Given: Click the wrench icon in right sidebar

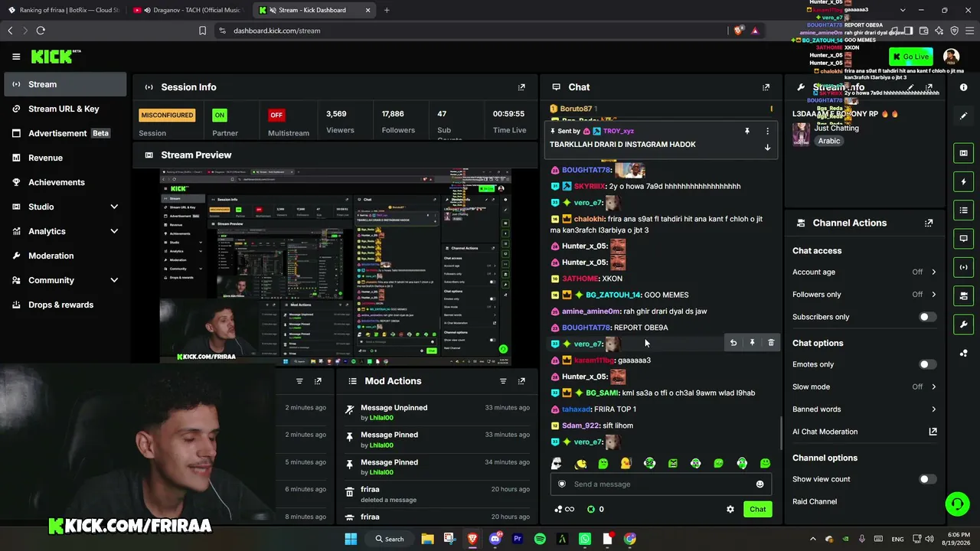Looking at the screenshot, I should pos(964,324).
